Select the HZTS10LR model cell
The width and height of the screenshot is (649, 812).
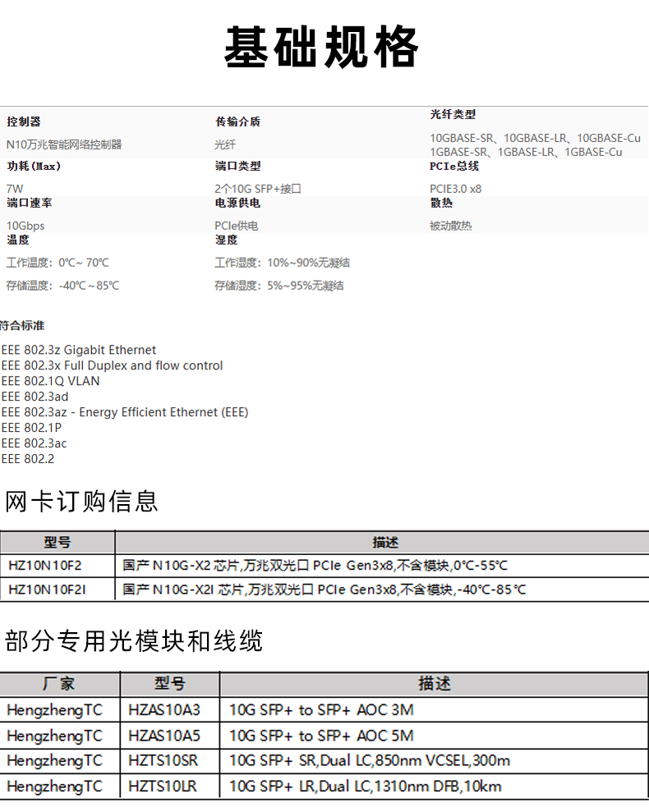click(163, 786)
